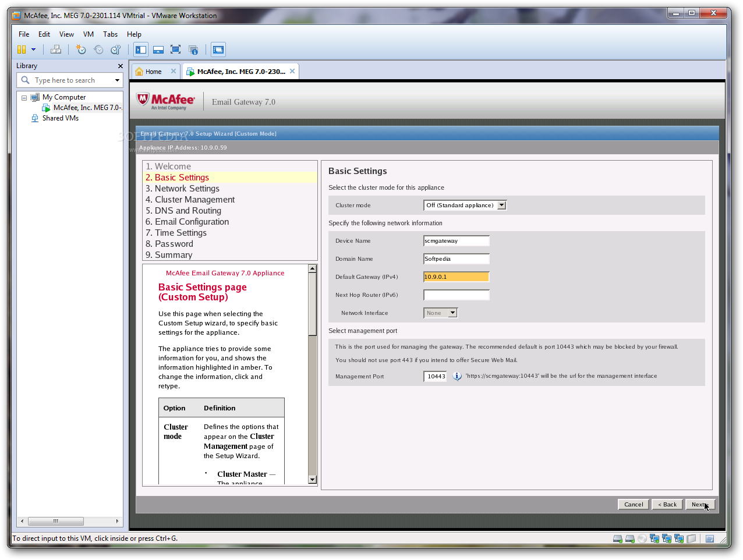This screenshot has width=743, height=560.
Task: Revert VM to previous snapshot
Action: point(98,49)
